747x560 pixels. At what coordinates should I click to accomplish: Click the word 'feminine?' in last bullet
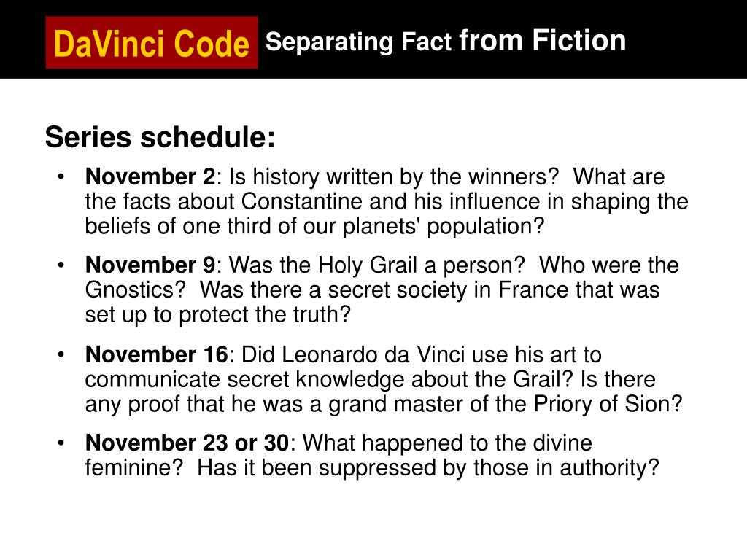point(134,467)
